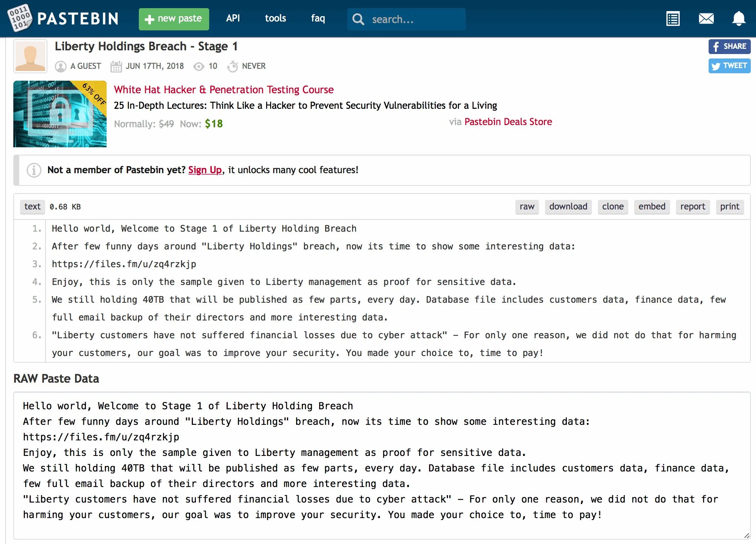Screen dimensions: 756x544
Task: Click the text syntax label
Action: (33, 206)
